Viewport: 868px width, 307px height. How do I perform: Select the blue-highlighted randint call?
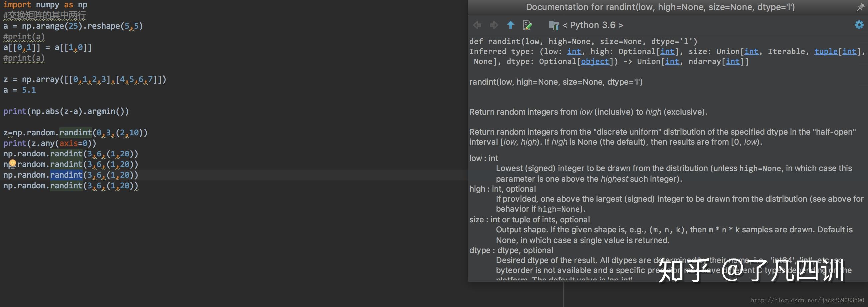tap(66, 175)
